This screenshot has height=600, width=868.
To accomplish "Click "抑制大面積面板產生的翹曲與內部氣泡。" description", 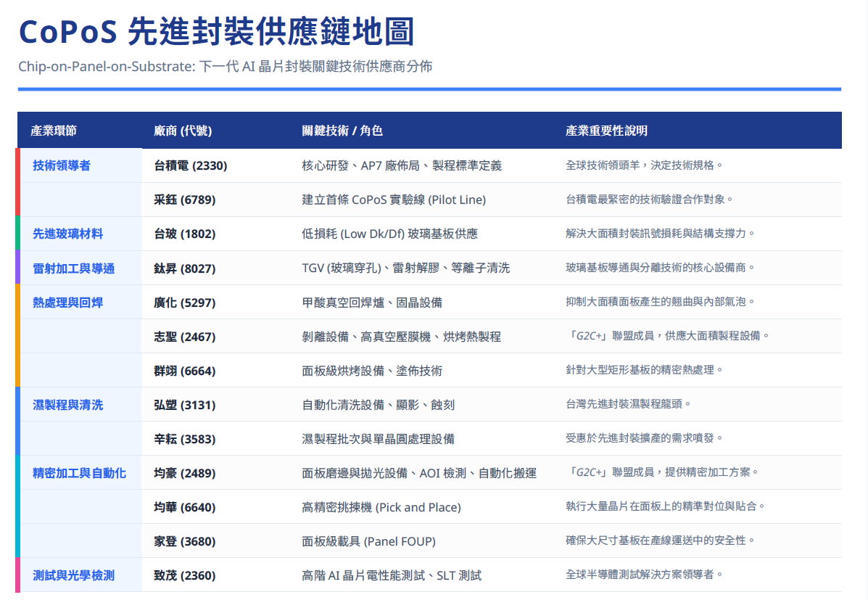I will (x=660, y=302).
